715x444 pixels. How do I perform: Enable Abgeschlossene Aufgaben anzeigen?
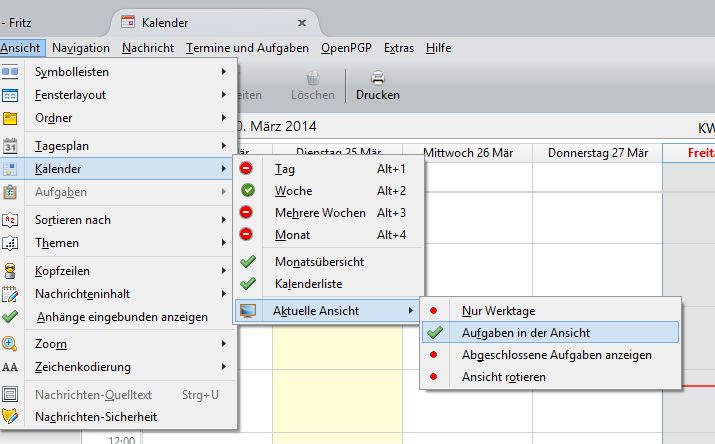tap(550, 355)
